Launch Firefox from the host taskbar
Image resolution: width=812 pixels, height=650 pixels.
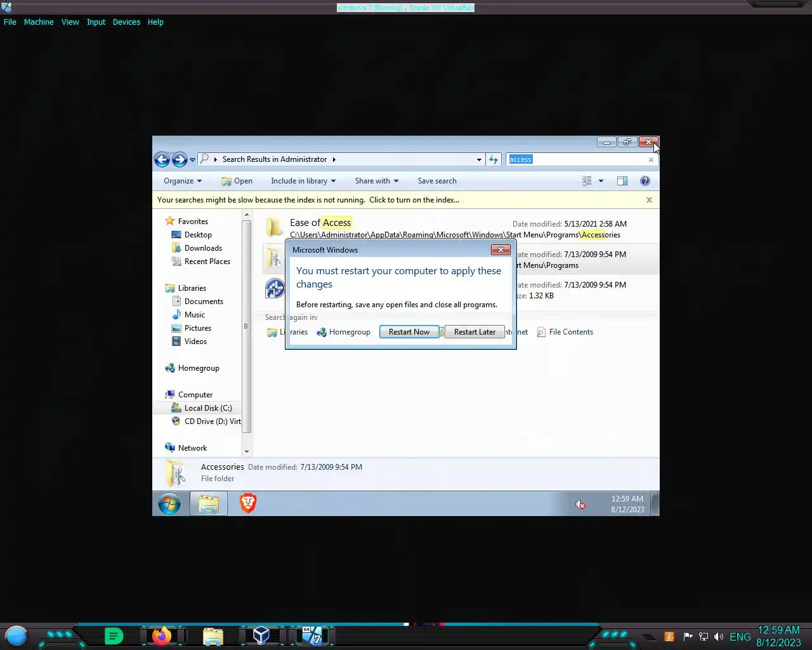162,635
